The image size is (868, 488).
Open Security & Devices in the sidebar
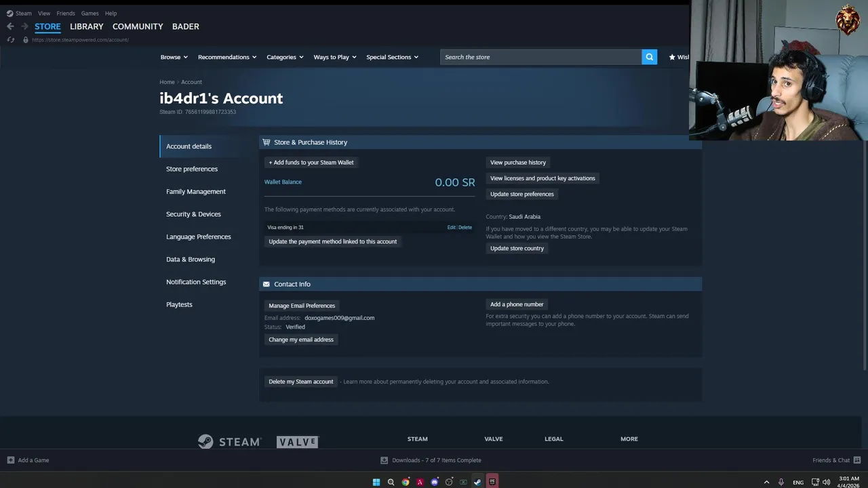tap(193, 214)
